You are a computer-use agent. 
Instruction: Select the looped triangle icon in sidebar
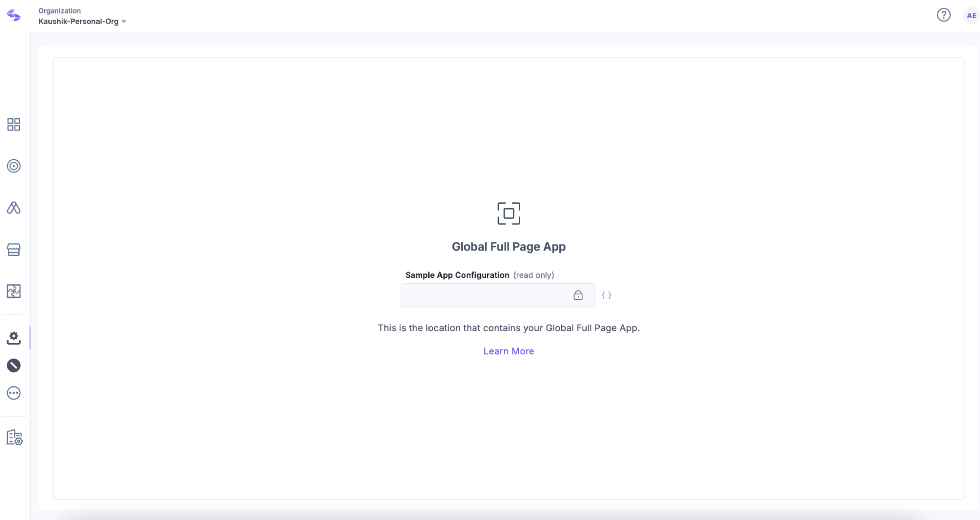coord(14,208)
